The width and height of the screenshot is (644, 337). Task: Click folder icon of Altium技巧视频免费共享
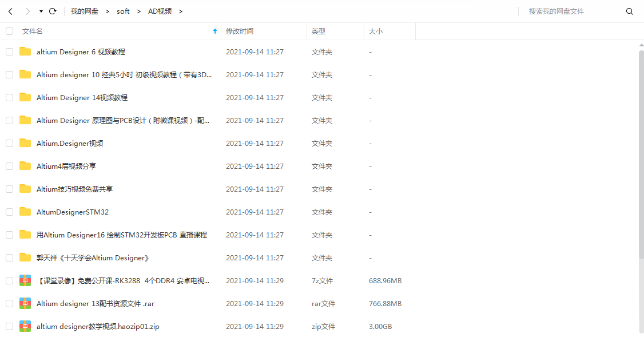[25, 189]
